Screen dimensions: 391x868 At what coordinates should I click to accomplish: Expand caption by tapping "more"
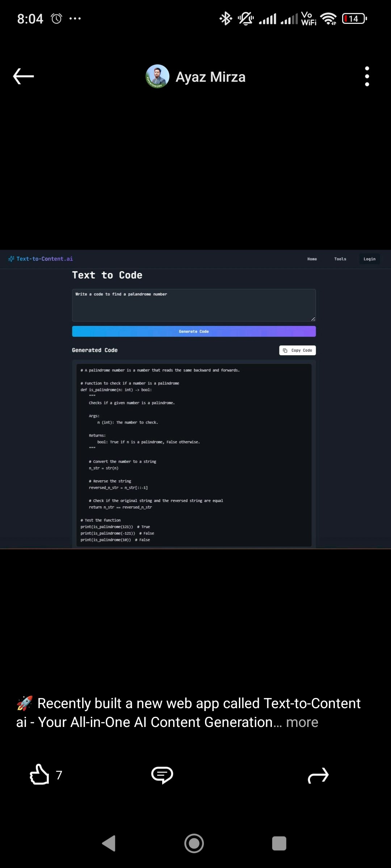click(x=302, y=722)
